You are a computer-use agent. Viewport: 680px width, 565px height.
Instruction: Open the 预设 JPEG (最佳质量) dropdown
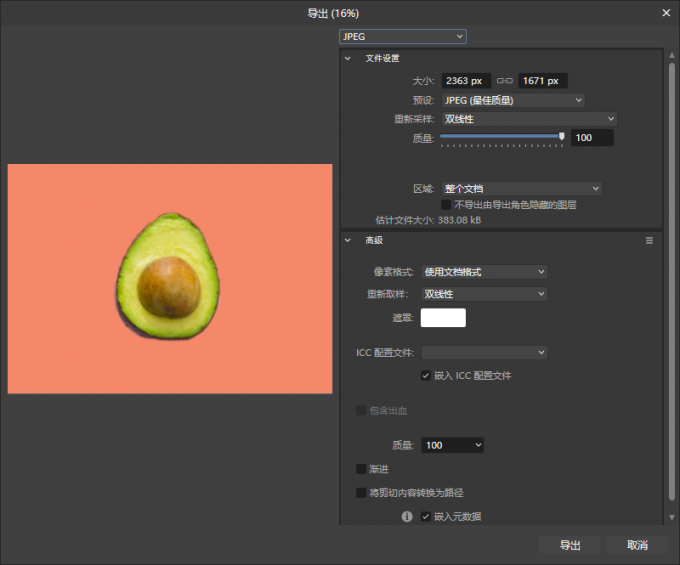click(x=513, y=101)
